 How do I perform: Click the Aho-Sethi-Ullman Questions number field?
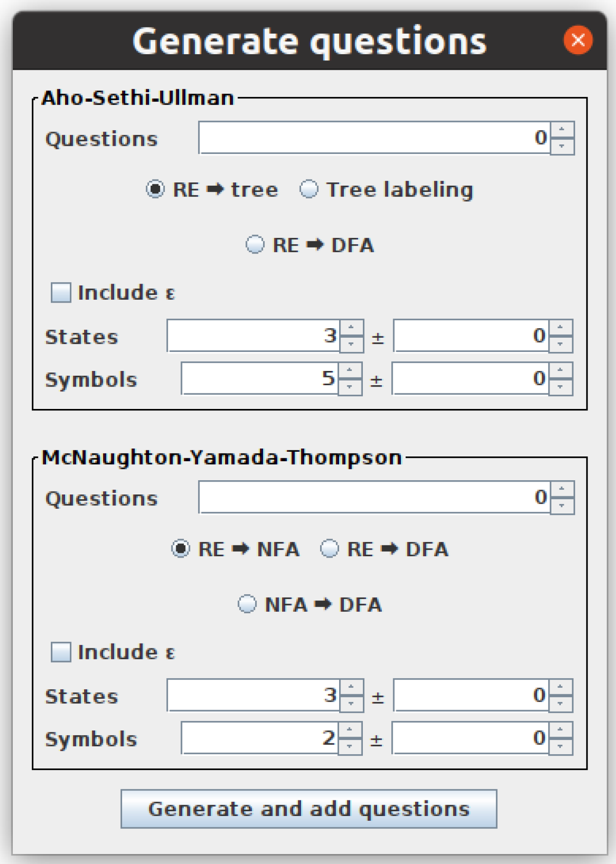click(374, 138)
